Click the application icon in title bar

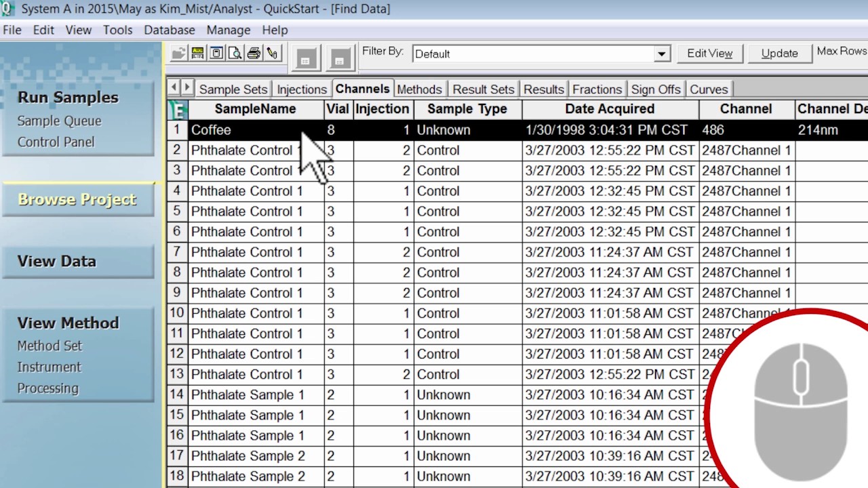pyautogui.click(x=8, y=9)
